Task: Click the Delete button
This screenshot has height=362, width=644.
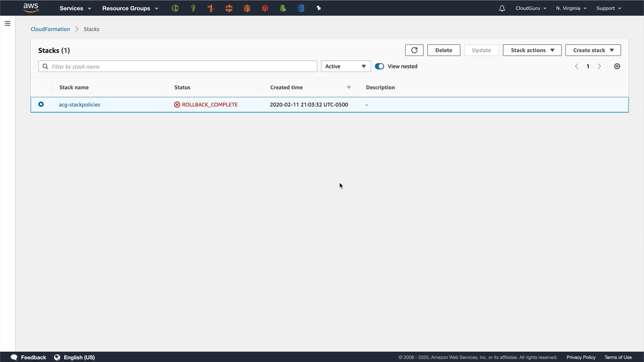Action: [x=443, y=50]
